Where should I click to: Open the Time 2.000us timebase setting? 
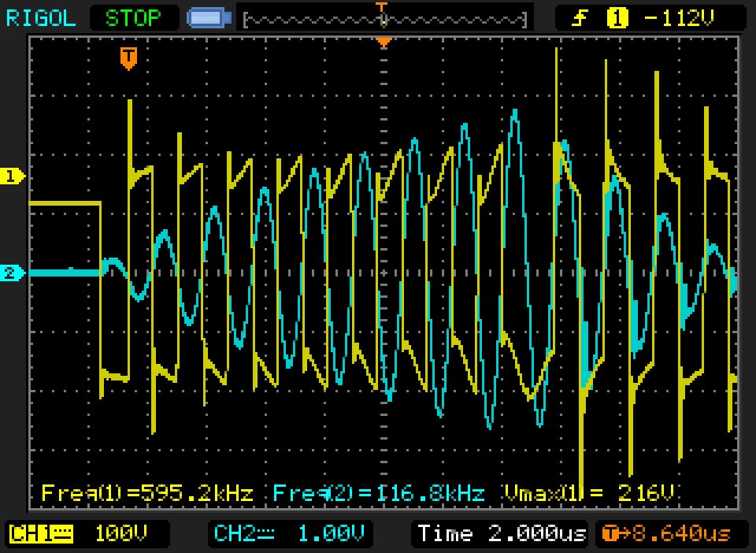(502, 534)
